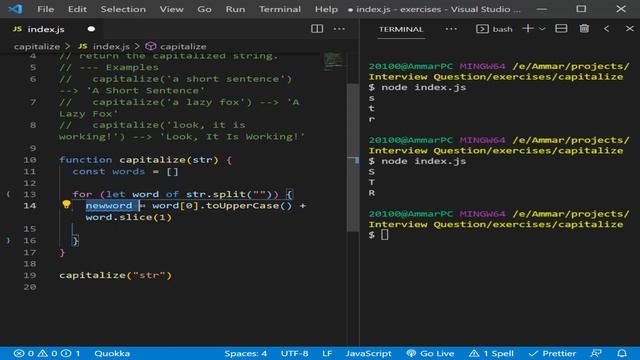Click inside capitalize("str") call line
The width and height of the screenshot is (640, 360).
pyautogui.click(x=116, y=275)
